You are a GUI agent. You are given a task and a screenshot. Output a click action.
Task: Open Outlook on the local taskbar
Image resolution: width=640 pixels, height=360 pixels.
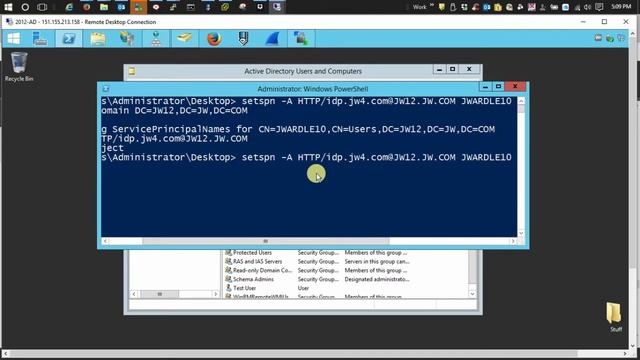(121, 7)
